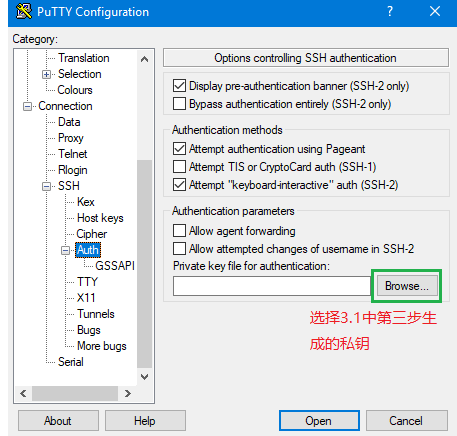The height and width of the screenshot is (436, 457).
Task: Expand the Selection tree node
Action: 47,74
